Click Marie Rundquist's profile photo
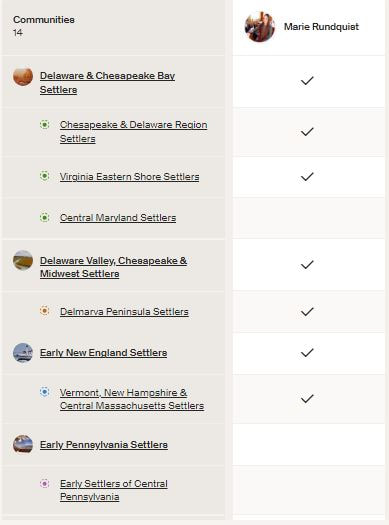Image resolution: width=389 pixels, height=525 pixels. [260, 27]
